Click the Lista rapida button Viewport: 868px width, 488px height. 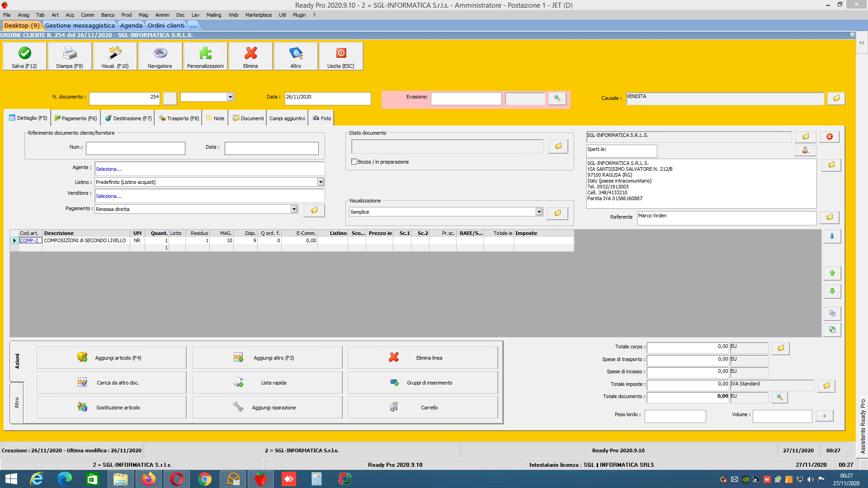(267, 383)
